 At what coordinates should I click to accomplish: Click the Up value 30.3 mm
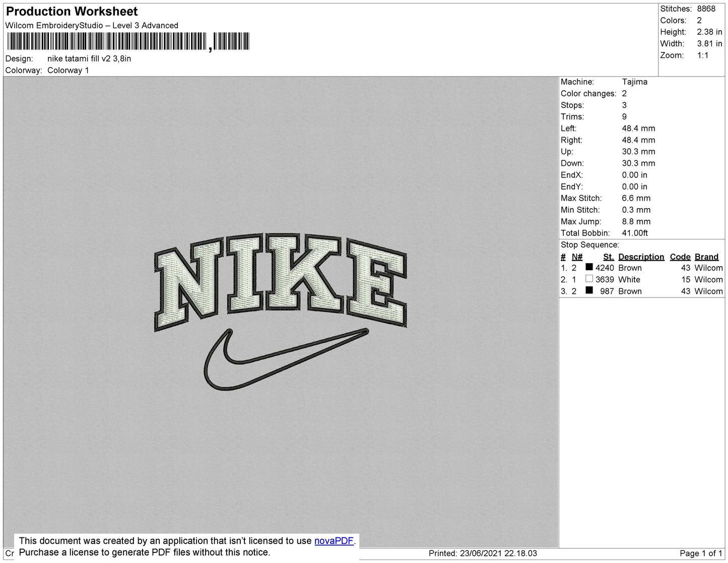click(x=638, y=151)
